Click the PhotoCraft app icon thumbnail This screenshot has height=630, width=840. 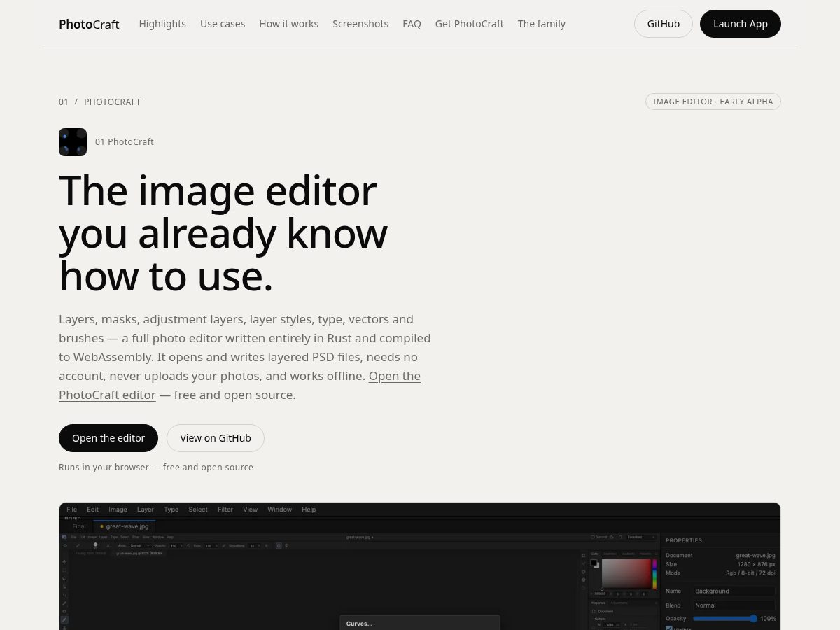click(73, 142)
